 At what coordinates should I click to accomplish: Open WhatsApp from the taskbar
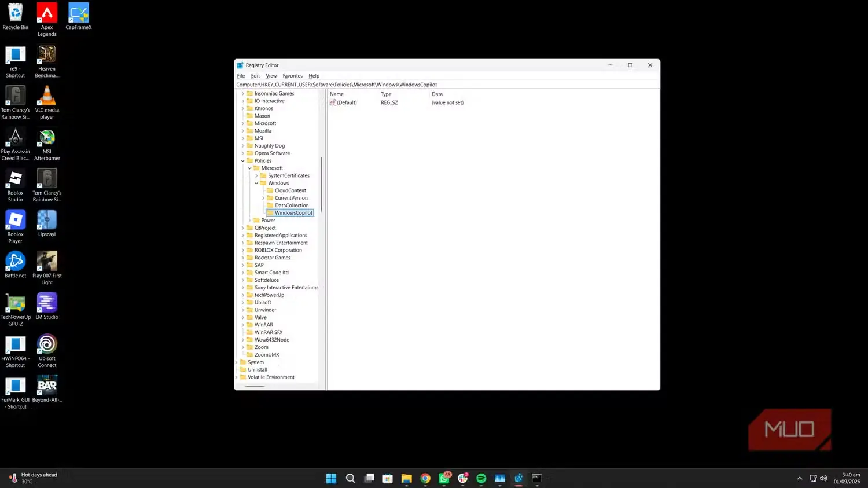point(444,478)
